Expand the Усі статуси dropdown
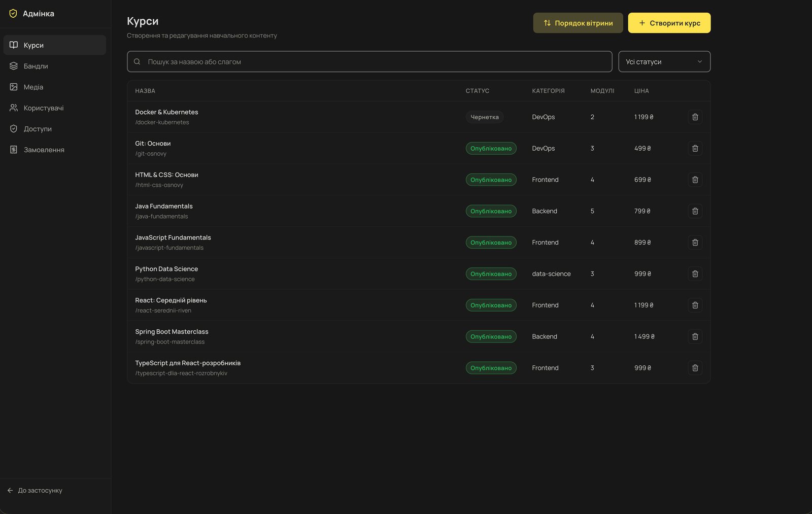The height and width of the screenshot is (514, 812). tap(664, 62)
